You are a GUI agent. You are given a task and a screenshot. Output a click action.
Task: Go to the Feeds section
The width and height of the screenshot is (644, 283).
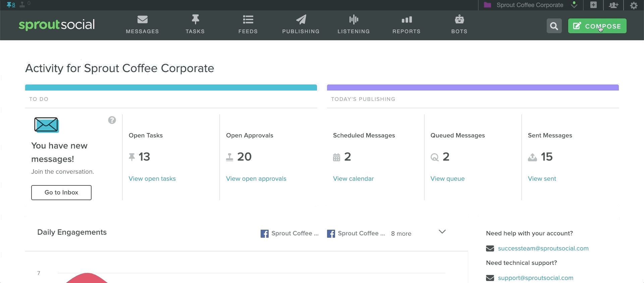pos(248,25)
